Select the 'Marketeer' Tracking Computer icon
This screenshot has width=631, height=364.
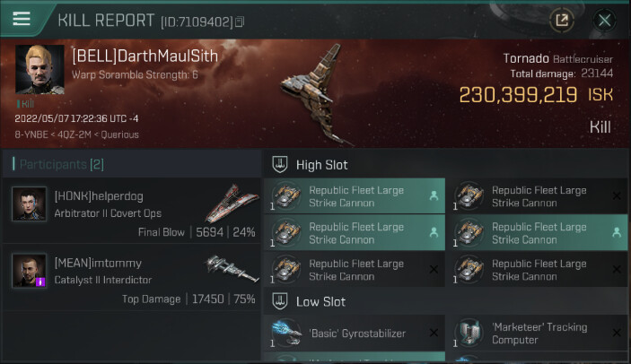click(x=470, y=334)
